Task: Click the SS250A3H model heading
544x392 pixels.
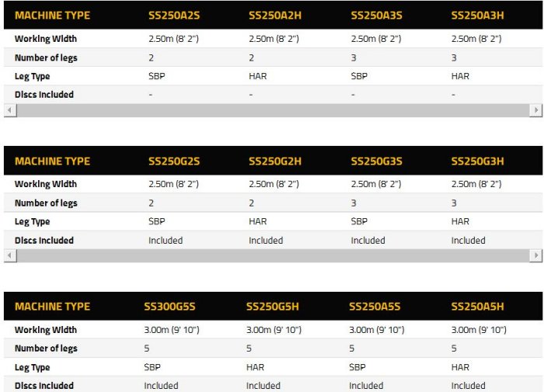Action: [x=477, y=16]
